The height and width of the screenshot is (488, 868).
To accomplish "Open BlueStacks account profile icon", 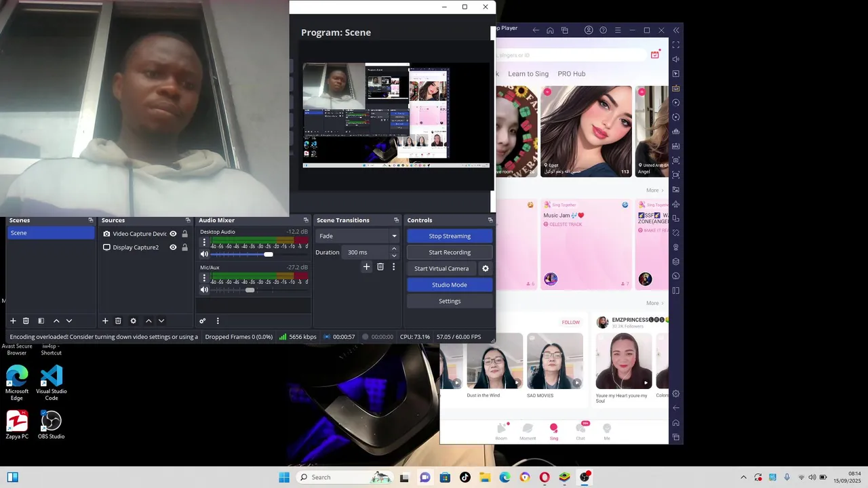I will pyautogui.click(x=589, y=30).
